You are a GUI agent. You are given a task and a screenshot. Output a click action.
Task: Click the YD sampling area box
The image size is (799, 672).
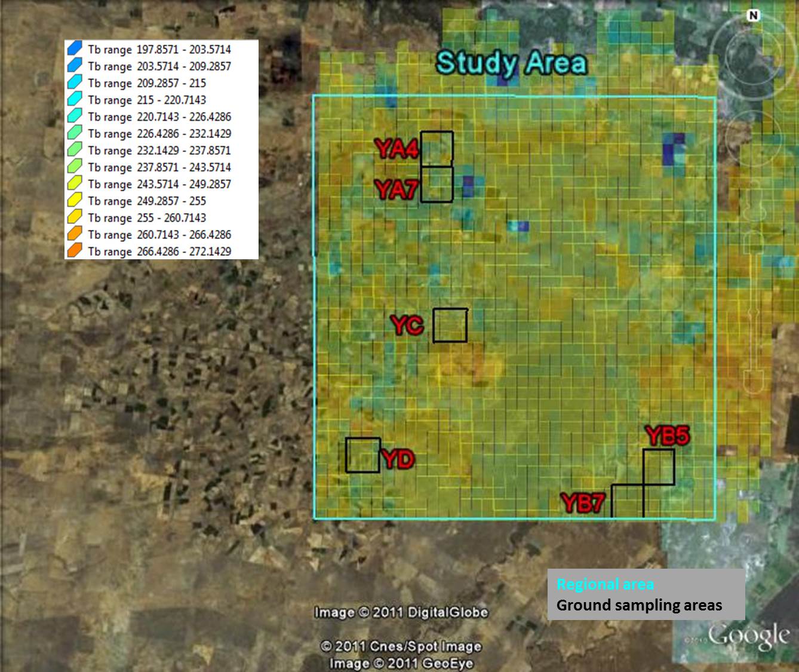coord(362,455)
